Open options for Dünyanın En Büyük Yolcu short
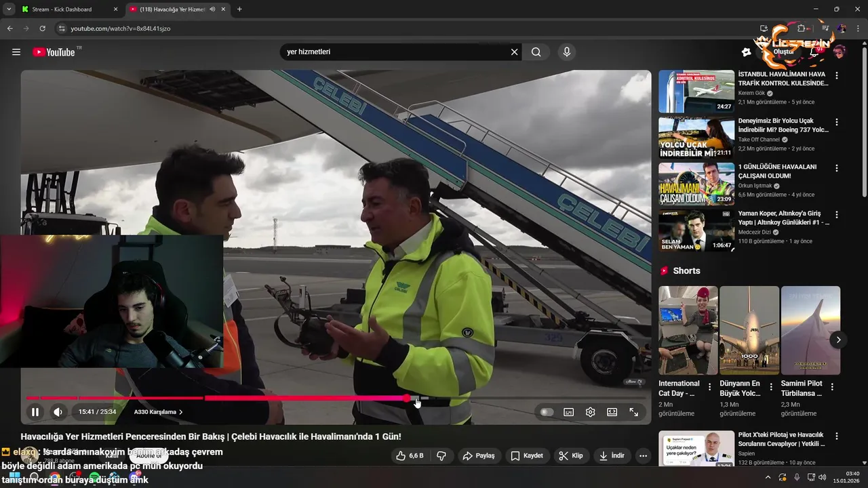The width and height of the screenshot is (868, 488). tap(771, 387)
